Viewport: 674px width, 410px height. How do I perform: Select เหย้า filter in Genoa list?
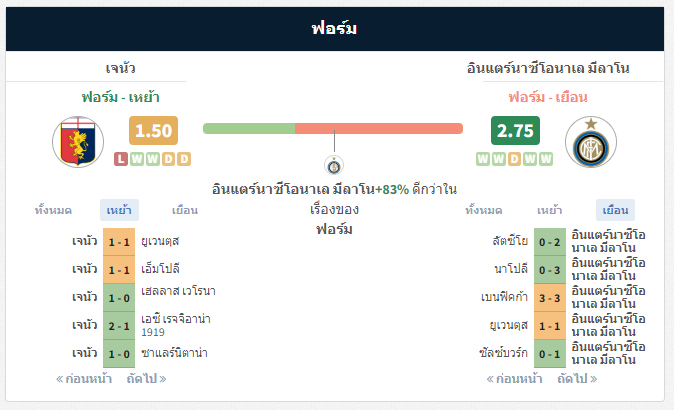pyautogui.click(x=119, y=210)
